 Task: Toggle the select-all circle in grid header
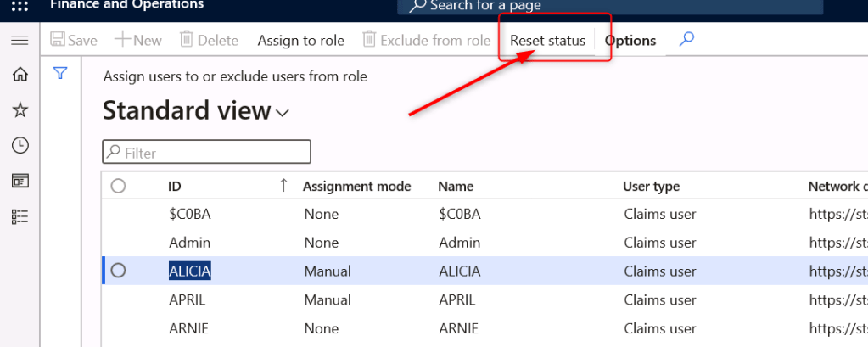118,186
